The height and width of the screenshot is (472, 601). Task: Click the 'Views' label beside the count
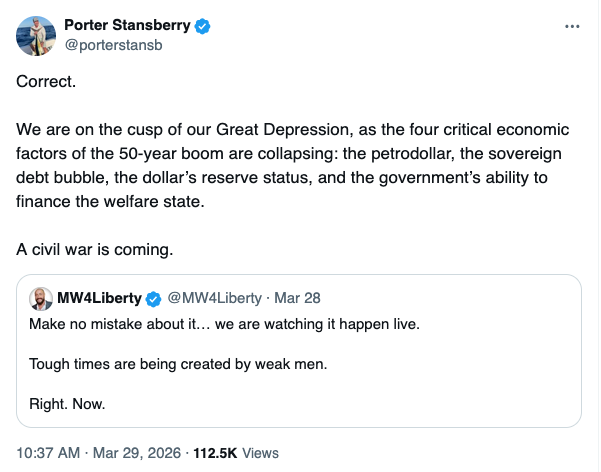click(x=261, y=452)
